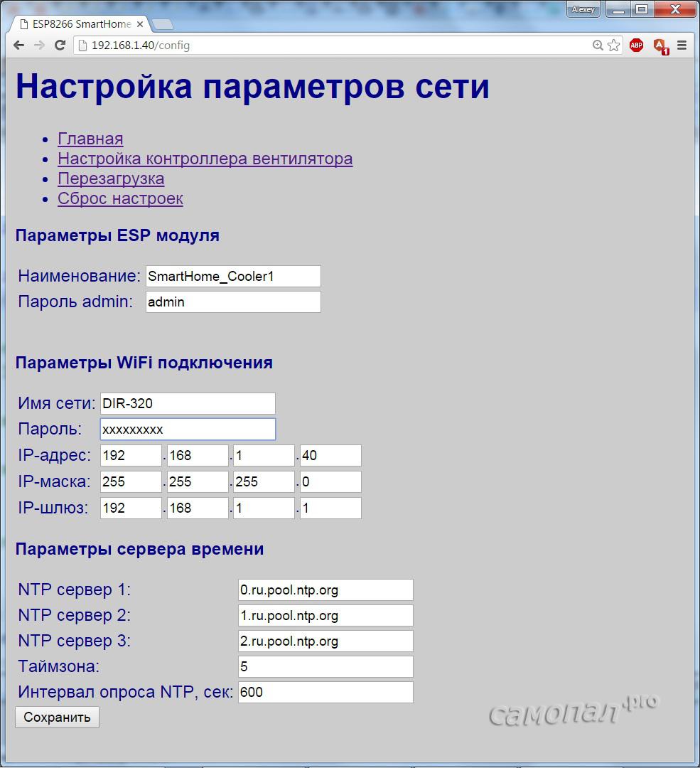The width and height of the screenshot is (700, 768).
Task: Click the NTP сервер 2 field
Action: pyautogui.click(x=325, y=615)
